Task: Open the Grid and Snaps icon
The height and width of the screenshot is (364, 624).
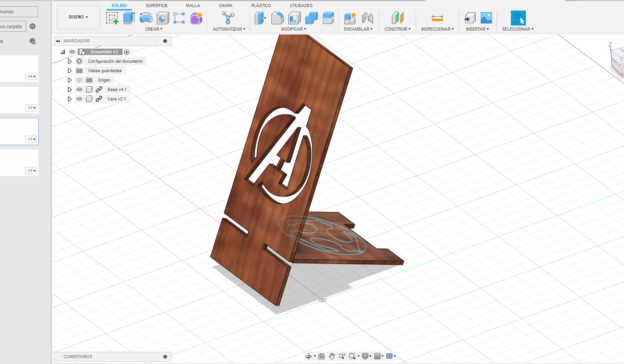Action: (x=377, y=356)
